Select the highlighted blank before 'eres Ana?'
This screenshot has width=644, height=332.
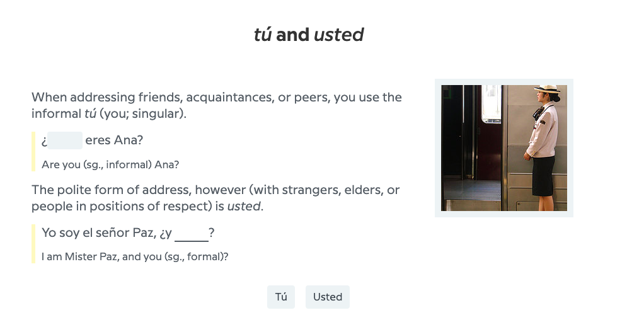coord(65,140)
